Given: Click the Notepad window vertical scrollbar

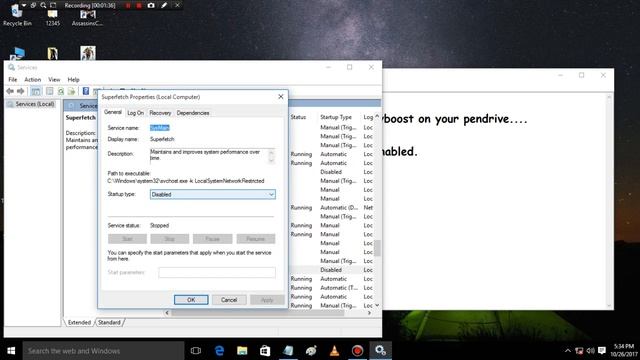Looking at the screenshot, I should click(609, 201).
